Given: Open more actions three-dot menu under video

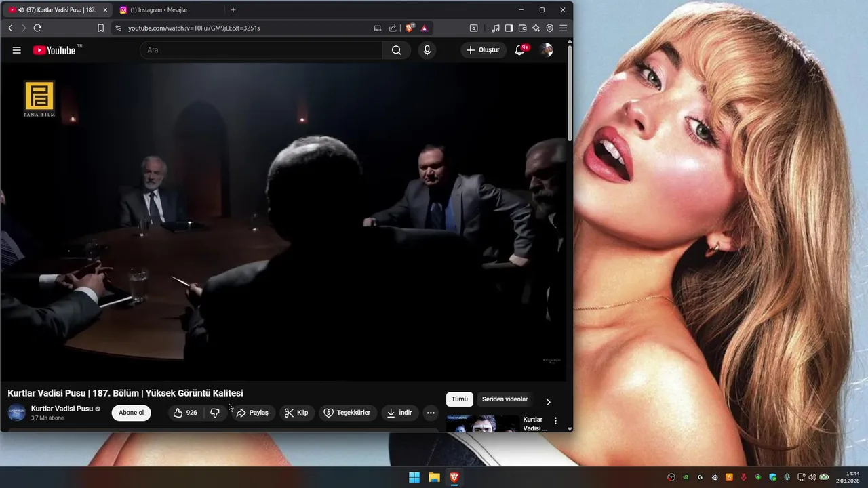Looking at the screenshot, I should [431, 413].
